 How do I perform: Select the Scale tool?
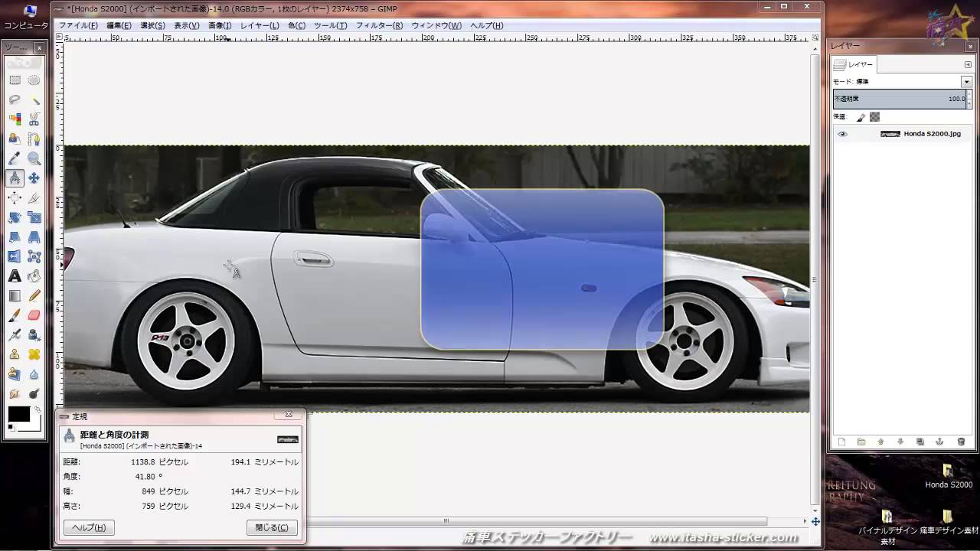tap(34, 217)
